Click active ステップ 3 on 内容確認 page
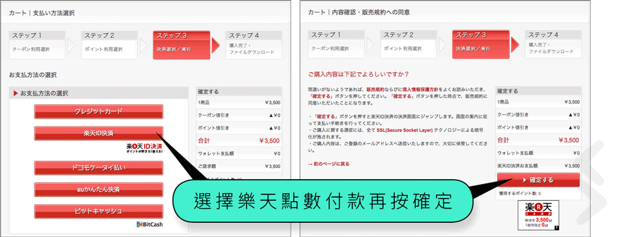The image size is (644, 237). (x=481, y=45)
